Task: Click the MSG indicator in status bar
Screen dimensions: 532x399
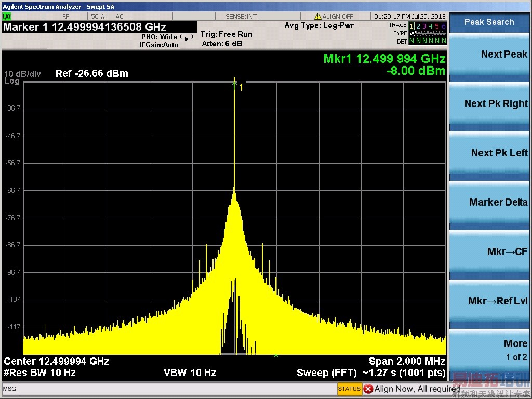Action: coord(9,389)
